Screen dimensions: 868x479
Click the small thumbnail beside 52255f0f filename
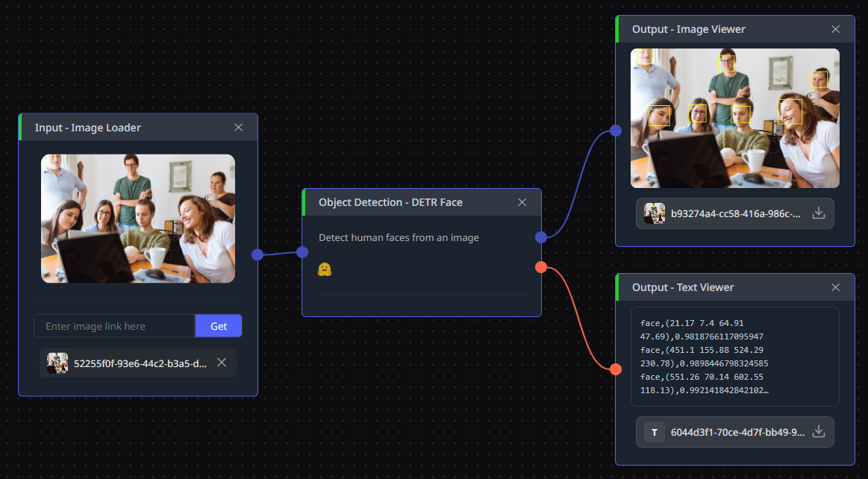pyautogui.click(x=57, y=363)
